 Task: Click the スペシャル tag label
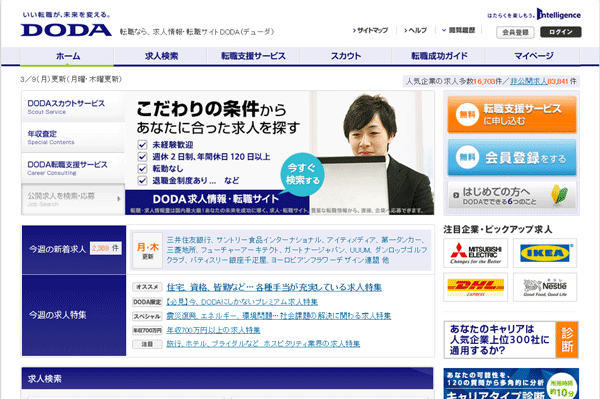147,316
